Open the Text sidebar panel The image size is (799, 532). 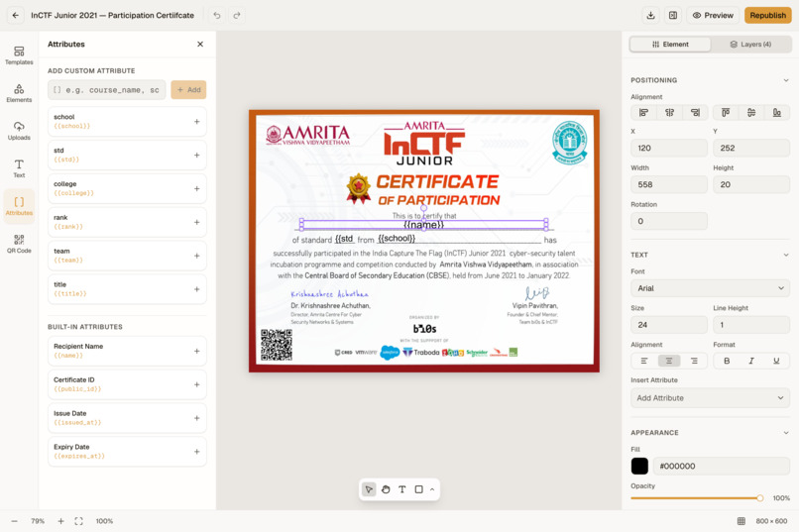(19, 168)
